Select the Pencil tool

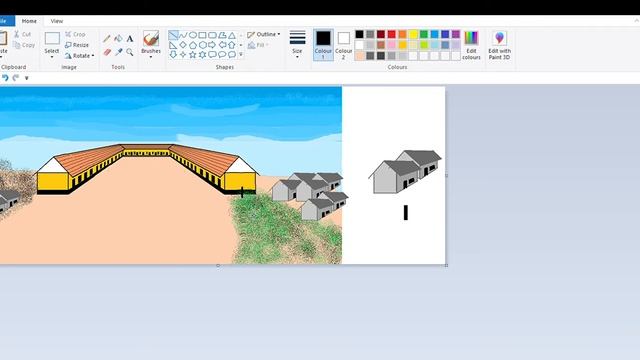pos(107,39)
